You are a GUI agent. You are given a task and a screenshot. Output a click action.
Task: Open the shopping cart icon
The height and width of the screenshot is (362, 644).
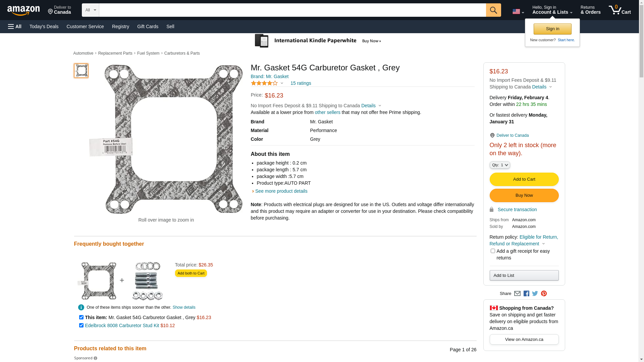point(620,10)
